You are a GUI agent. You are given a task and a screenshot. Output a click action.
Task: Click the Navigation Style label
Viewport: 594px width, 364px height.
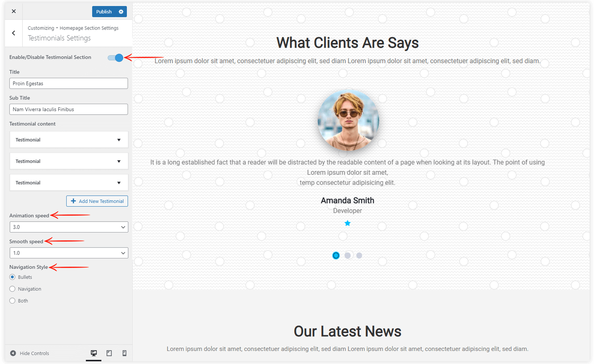(29, 267)
